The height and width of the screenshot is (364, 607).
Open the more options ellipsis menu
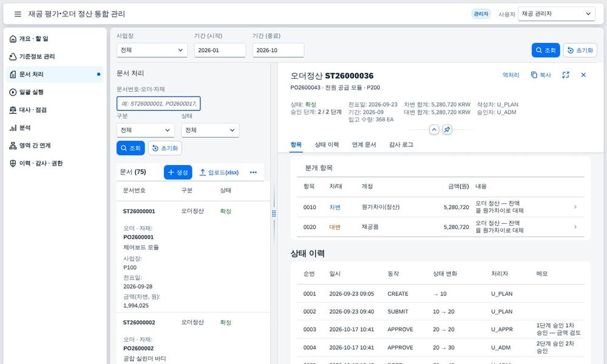coord(253,172)
